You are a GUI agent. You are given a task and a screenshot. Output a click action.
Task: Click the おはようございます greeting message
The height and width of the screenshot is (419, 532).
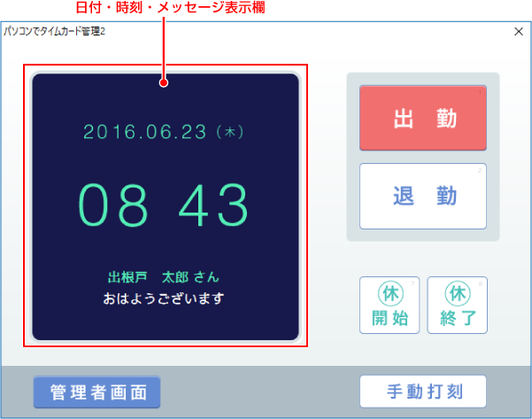(164, 299)
